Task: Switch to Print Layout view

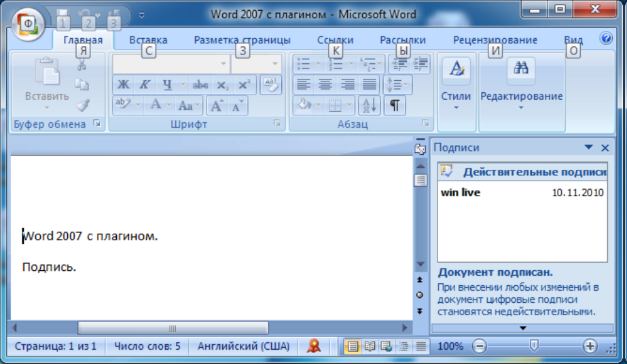Action: [x=353, y=346]
